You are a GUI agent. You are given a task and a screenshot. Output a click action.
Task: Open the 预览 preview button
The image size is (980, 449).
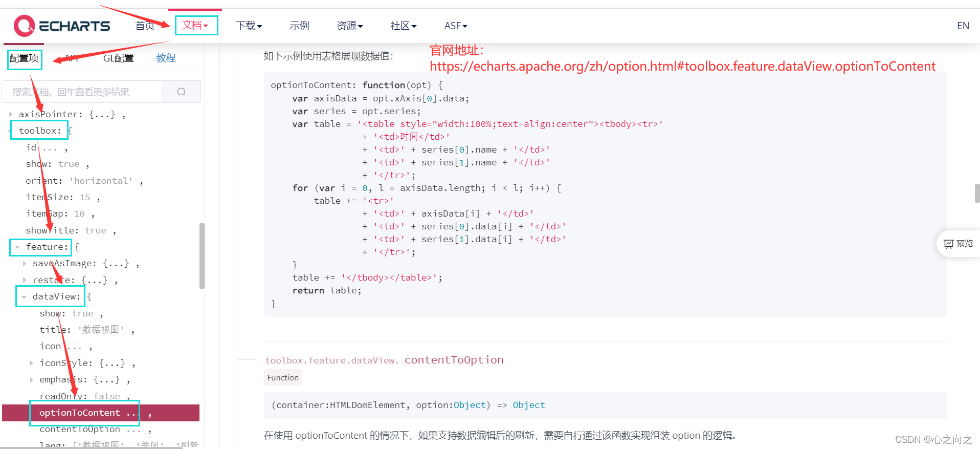[959, 244]
